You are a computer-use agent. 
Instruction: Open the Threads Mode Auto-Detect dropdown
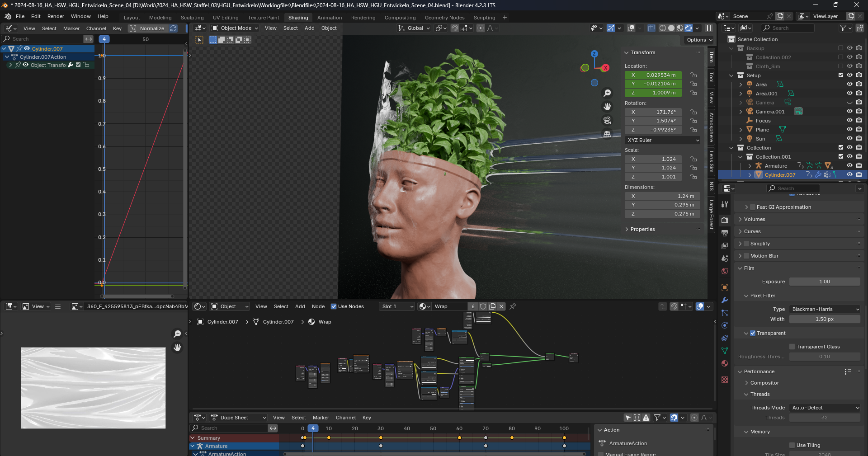(x=825, y=408)
